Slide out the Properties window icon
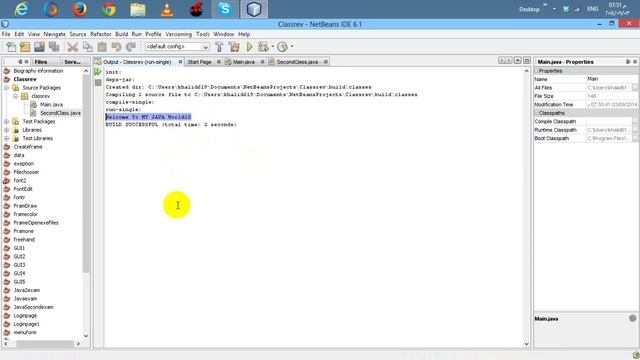 tap(628, 62)
